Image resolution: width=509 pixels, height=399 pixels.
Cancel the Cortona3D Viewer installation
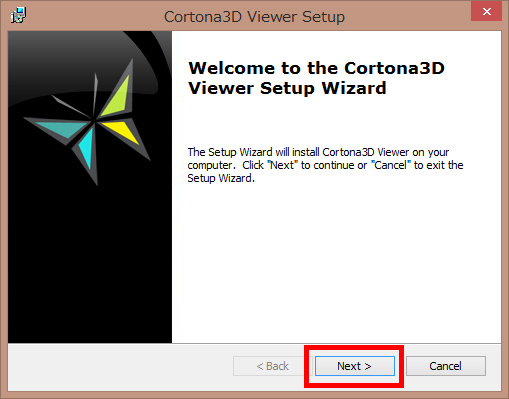pyautogui.click(x=446, y=366)
